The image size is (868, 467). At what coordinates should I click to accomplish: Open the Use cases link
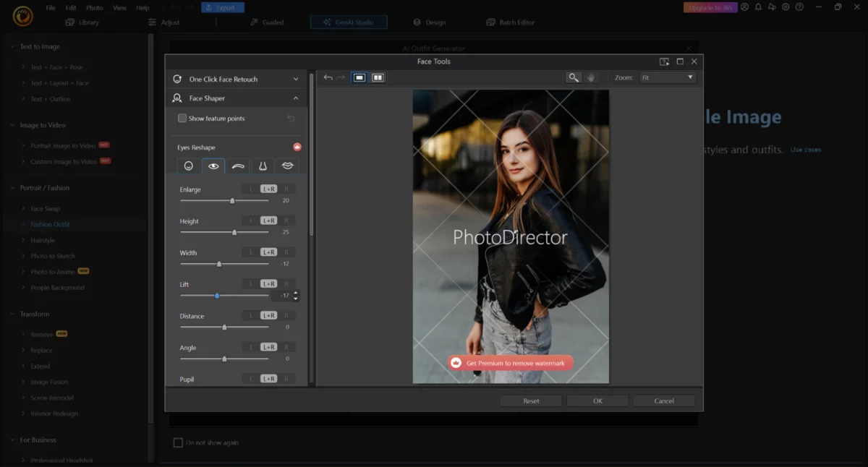[x=806, y=150]
